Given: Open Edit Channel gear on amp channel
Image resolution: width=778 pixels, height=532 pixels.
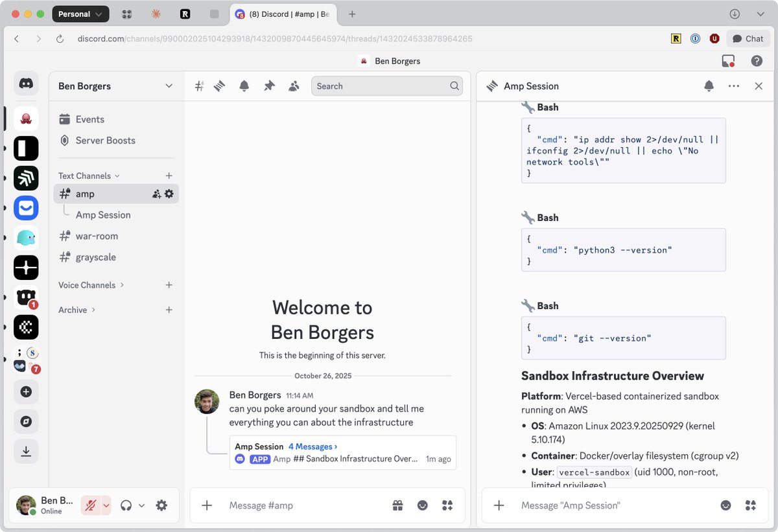Looking at the screenshot, I should (x=169, y=194).
